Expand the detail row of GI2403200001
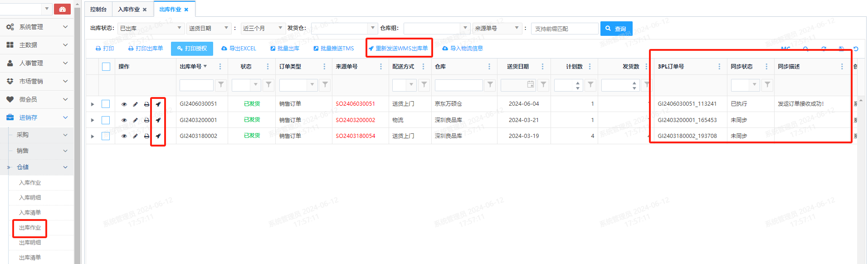The height and width of the screenshot is (264, 868). pos(93,120)
